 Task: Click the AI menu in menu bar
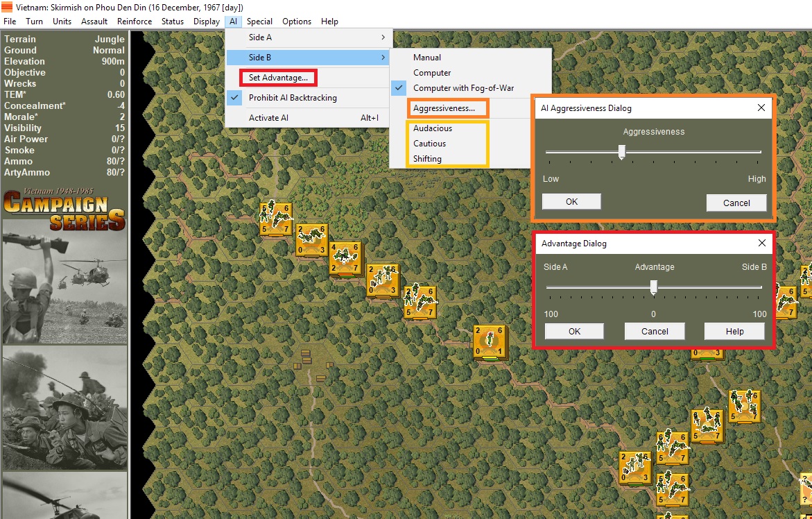pos(234,22)
